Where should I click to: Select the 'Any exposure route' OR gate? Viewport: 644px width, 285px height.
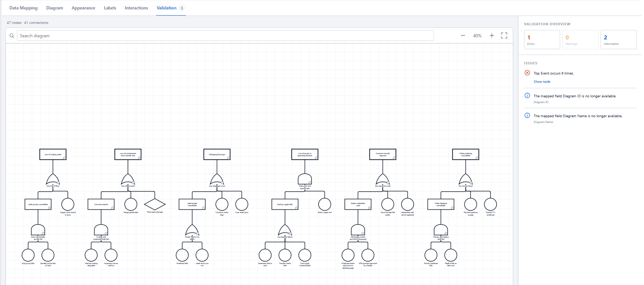pos(383,179)
